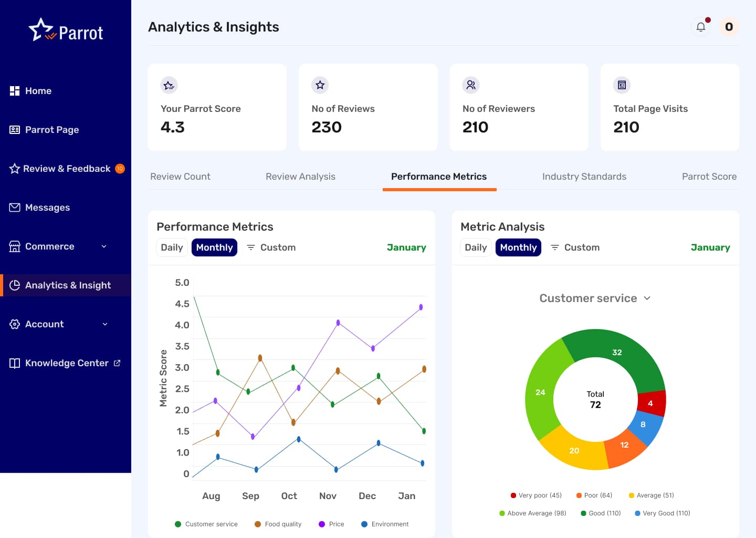This screenshot has height=538, width=756.
Task: Open the Customer service metric dropdown
Action: click(595, 298)
